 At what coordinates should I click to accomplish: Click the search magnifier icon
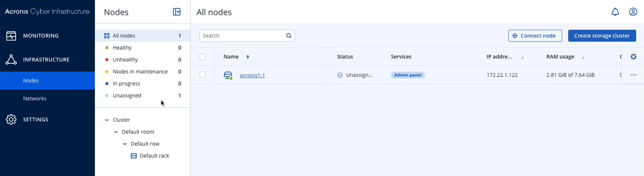[x=289, y=36]
